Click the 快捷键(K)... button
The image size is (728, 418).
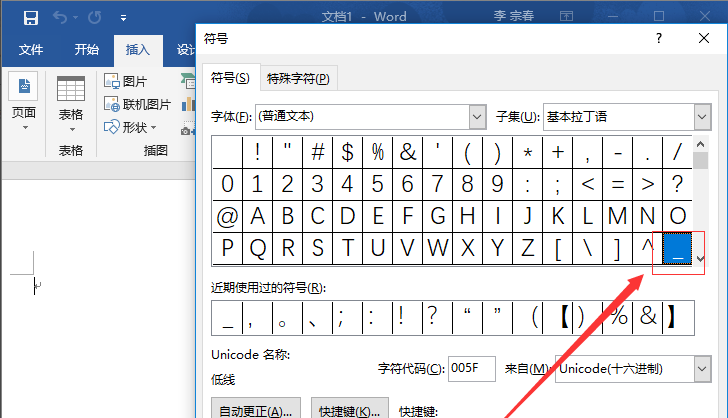[350, 409]
